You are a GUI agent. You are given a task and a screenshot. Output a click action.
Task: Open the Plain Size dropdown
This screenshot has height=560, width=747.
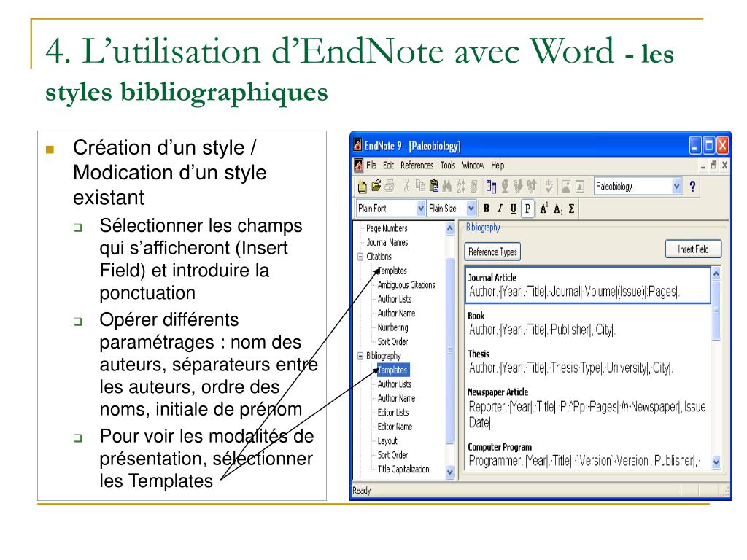point(471,209)
